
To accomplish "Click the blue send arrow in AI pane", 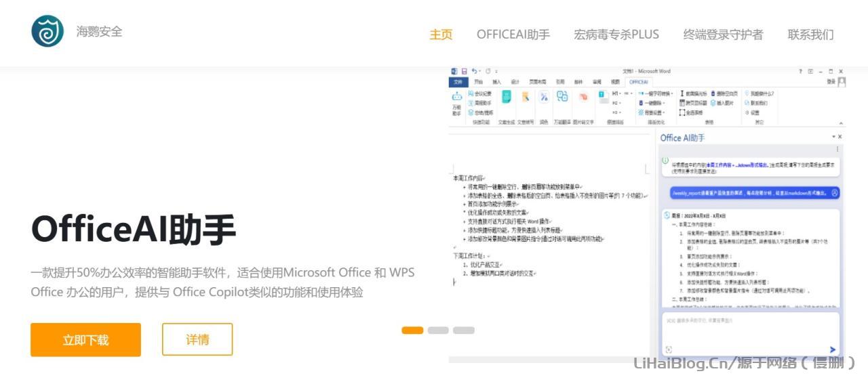I will point(833,349).
